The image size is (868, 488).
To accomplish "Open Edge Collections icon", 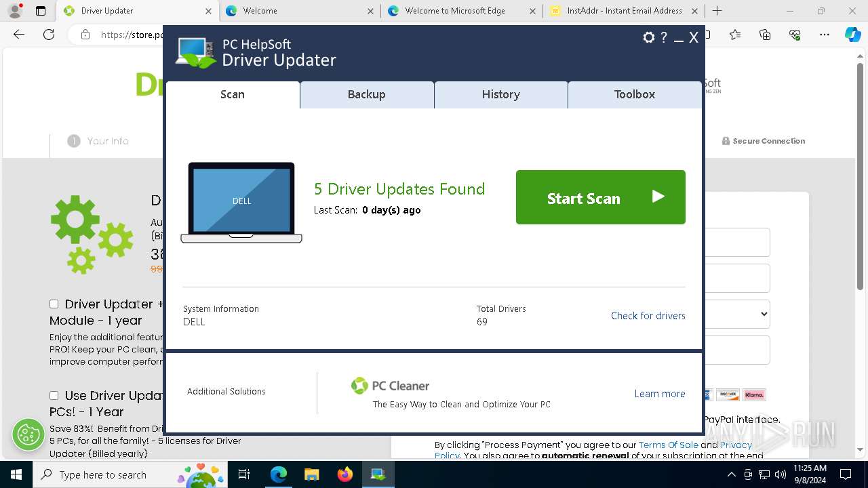I will click(765, 35).
